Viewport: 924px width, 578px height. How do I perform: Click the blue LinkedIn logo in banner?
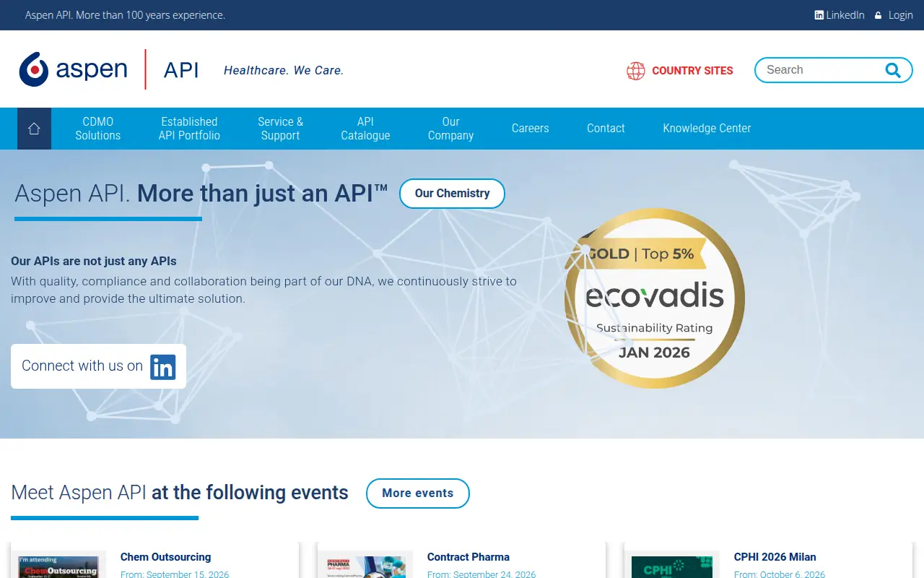click(x=163, y=366)
